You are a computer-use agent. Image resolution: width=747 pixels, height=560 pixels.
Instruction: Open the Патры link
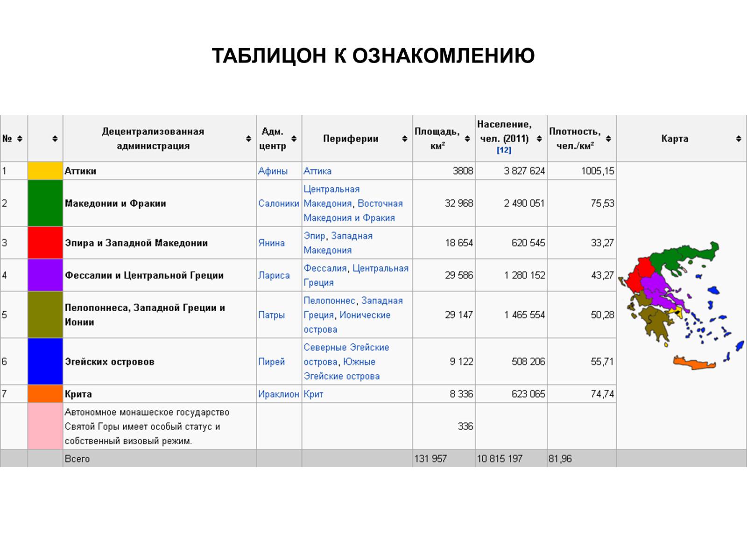pyautogui.click(x=271, y=315)
